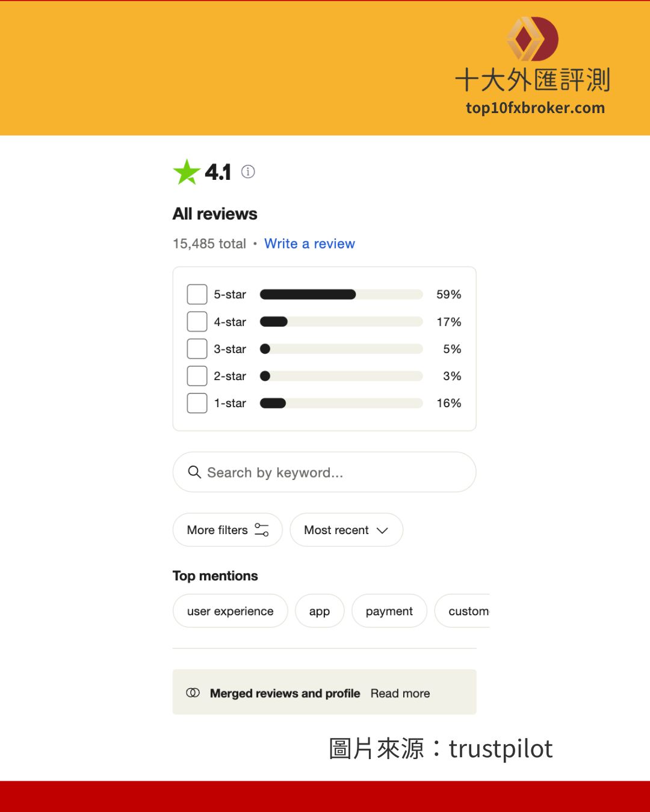Open the Most recent sort dropdown

(346, 530)
